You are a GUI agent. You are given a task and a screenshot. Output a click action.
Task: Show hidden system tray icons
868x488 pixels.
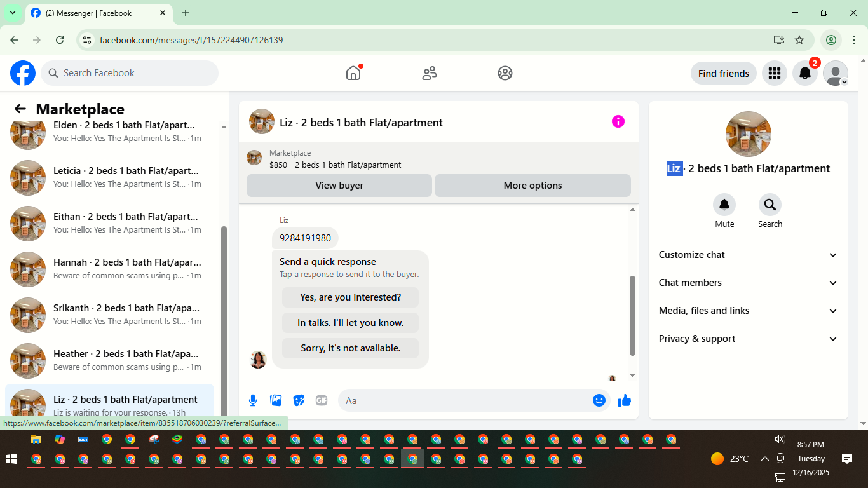[764, 458]
